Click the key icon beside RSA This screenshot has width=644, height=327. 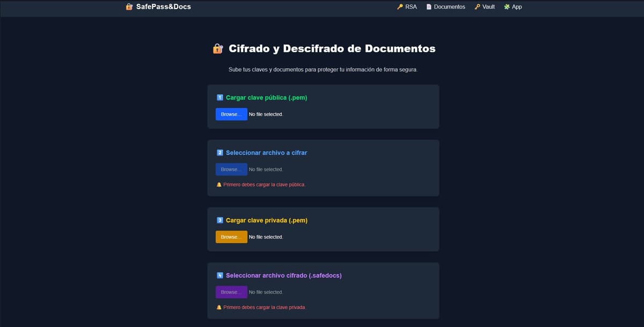(400, 7)
